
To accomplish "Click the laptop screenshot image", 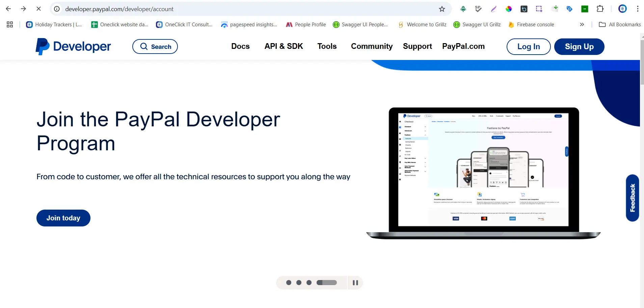I will [x=483, y=173].
